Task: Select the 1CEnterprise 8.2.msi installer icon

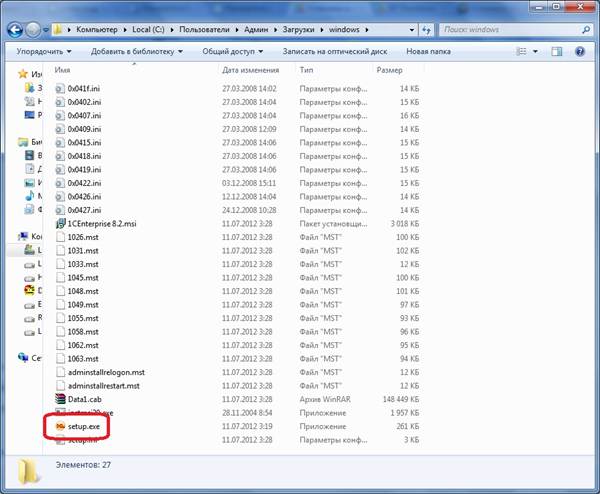Action: [62, 223]
